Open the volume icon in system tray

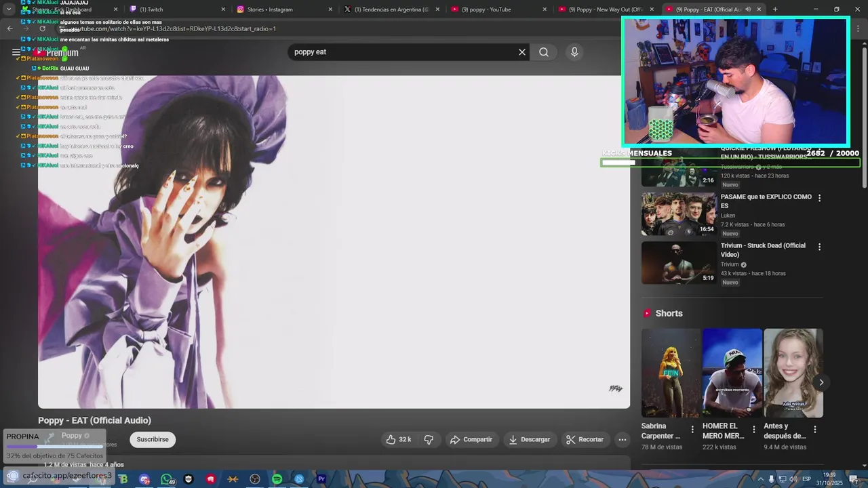click(793, 479)
